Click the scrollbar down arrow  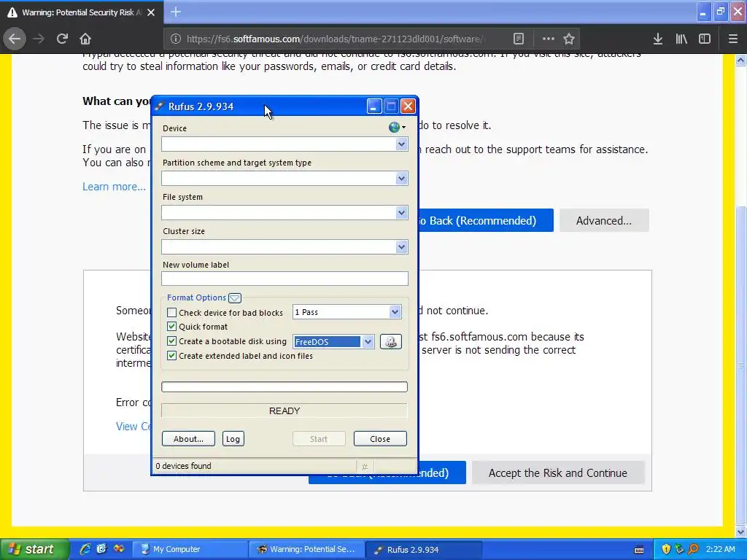[x=741, y=532]
